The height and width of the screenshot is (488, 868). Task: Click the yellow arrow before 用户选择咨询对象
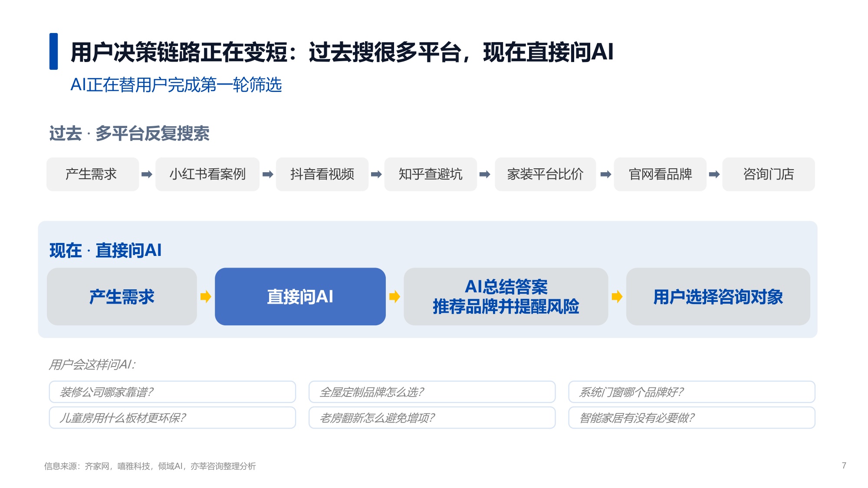click(617, 297)
